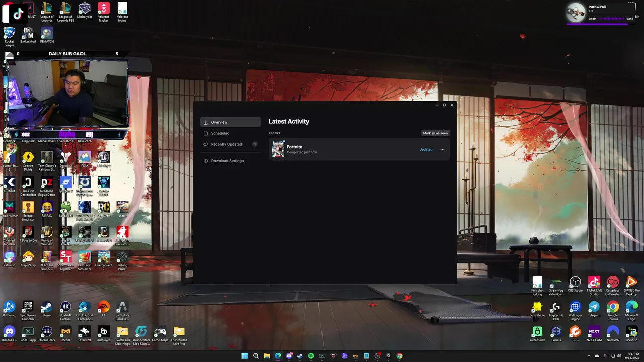Image resolution: width=644 pixels, height=362 pixels.
Task: Show hidden system tray icons
Action: pos(589,356)
